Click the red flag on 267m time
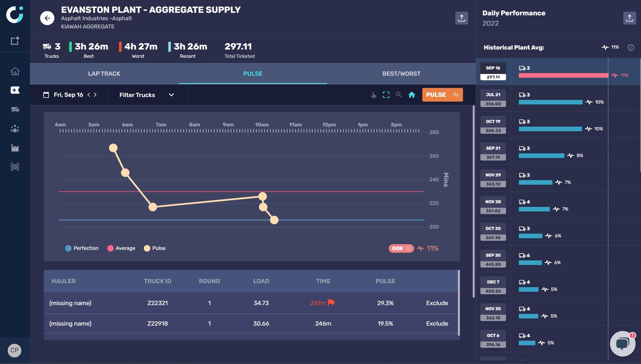The width and height of the screenshot is (641, 364). coord(331,303)
